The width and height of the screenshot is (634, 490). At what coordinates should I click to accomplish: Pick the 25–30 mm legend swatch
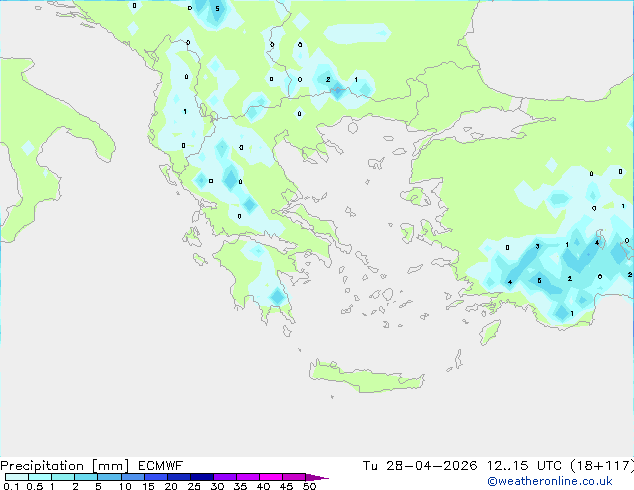coord(202,477)
